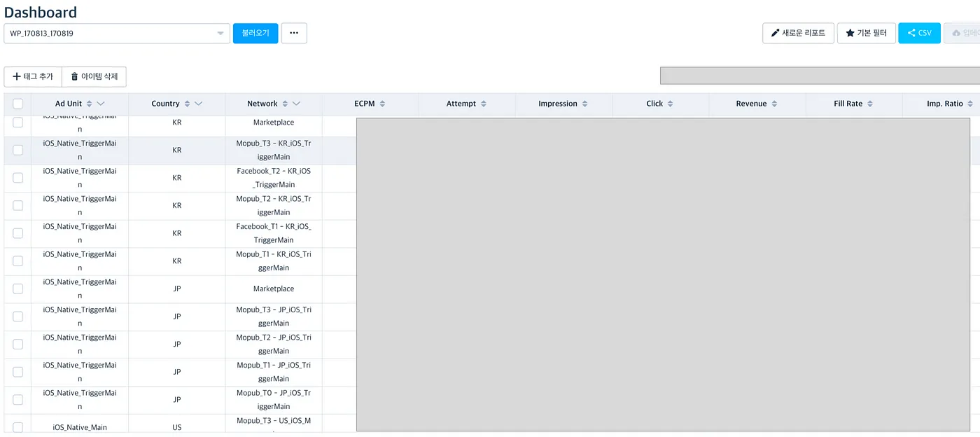
Task: Sort by the Imp. Ratio column arrows
Action: (970, 104)
